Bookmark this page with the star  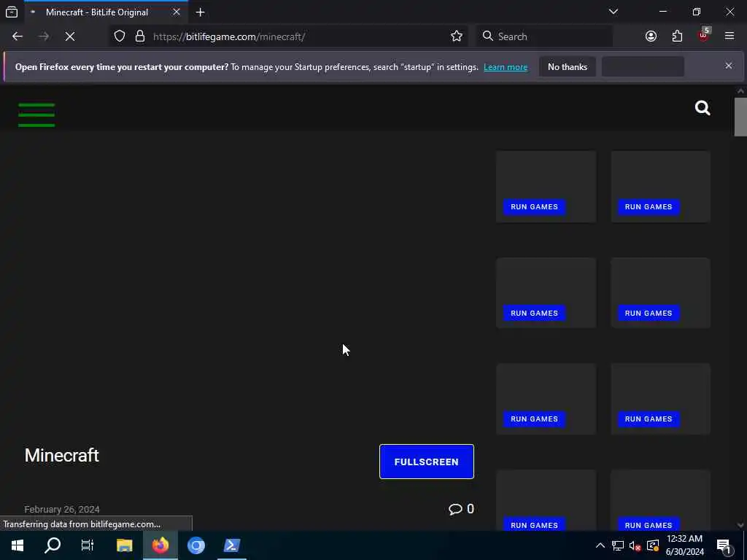pyautogui.click(x=457, y=36)
